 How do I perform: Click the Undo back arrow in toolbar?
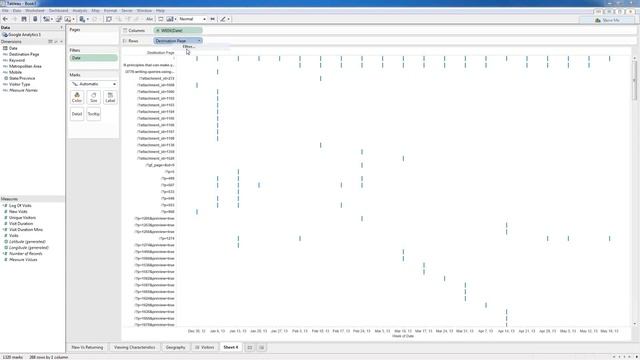point(5,19)
